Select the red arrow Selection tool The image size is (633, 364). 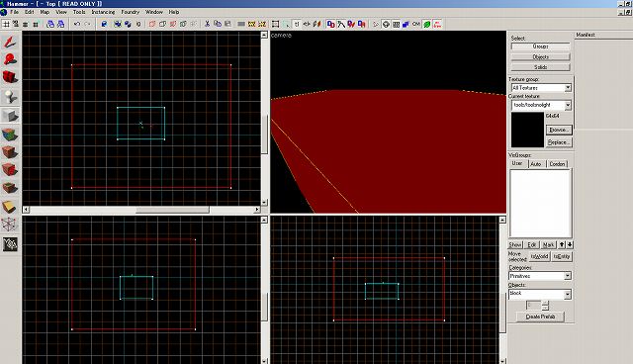[x=10, y=42]
